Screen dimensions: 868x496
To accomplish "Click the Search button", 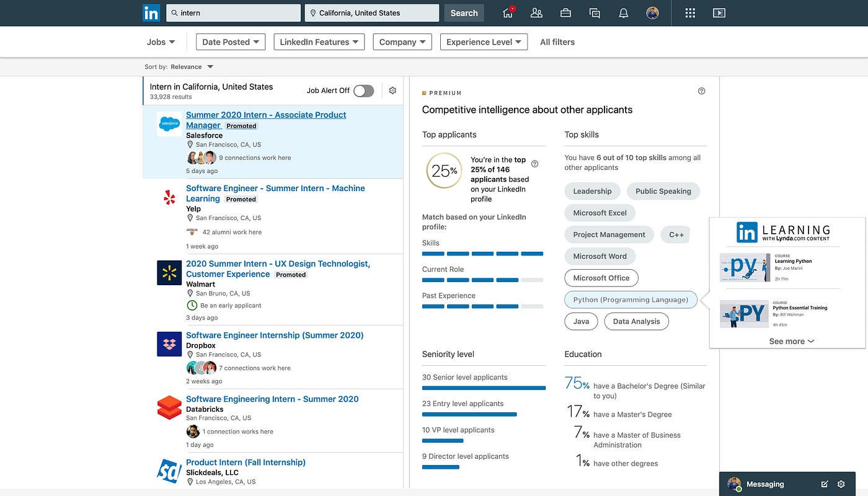I will (x=464, y=13).
